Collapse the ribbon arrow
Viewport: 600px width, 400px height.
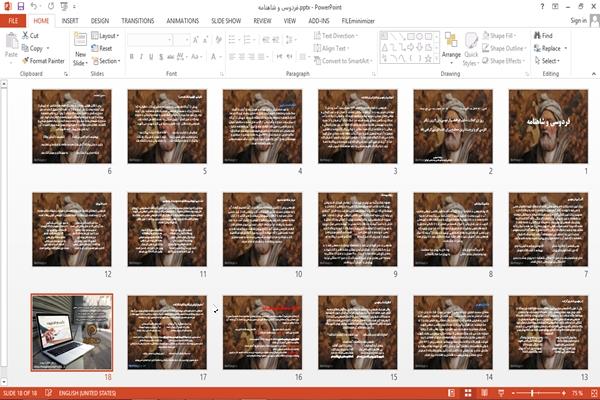click(x=593, y=73)
